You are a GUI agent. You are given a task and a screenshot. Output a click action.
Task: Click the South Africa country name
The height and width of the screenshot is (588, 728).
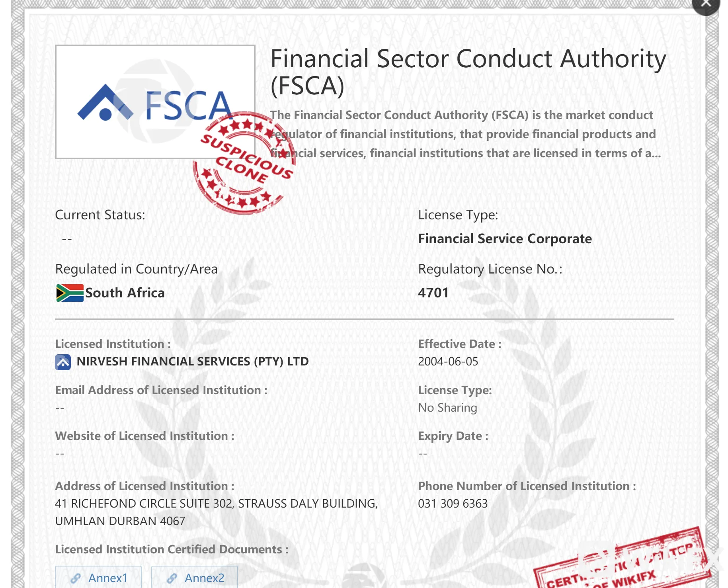[125, 293]
